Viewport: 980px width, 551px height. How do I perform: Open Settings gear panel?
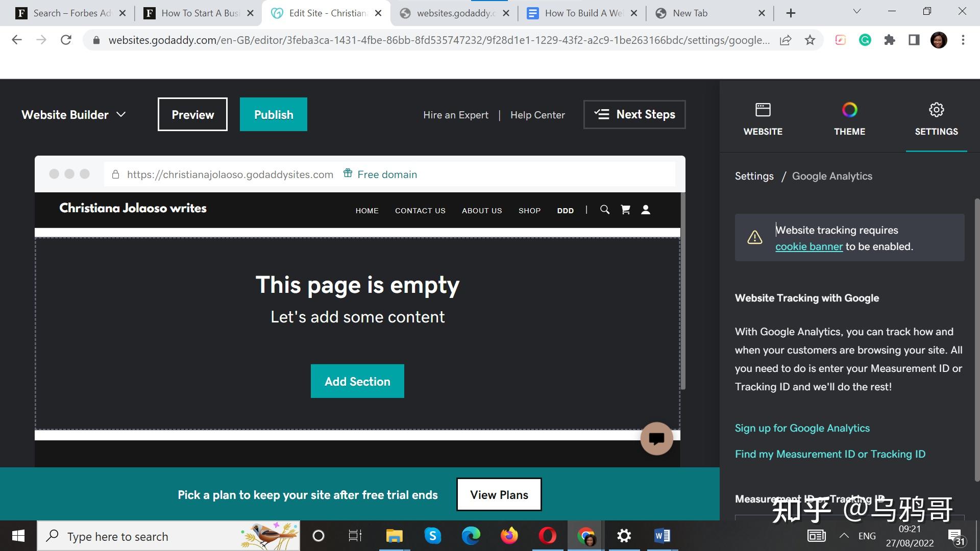[x=936, y=118]
